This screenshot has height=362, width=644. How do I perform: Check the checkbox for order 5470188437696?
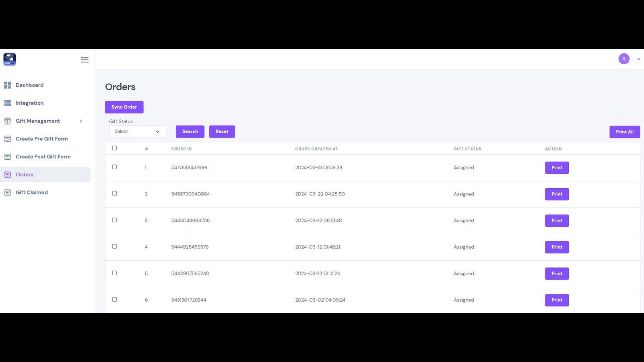coord(114,167)
